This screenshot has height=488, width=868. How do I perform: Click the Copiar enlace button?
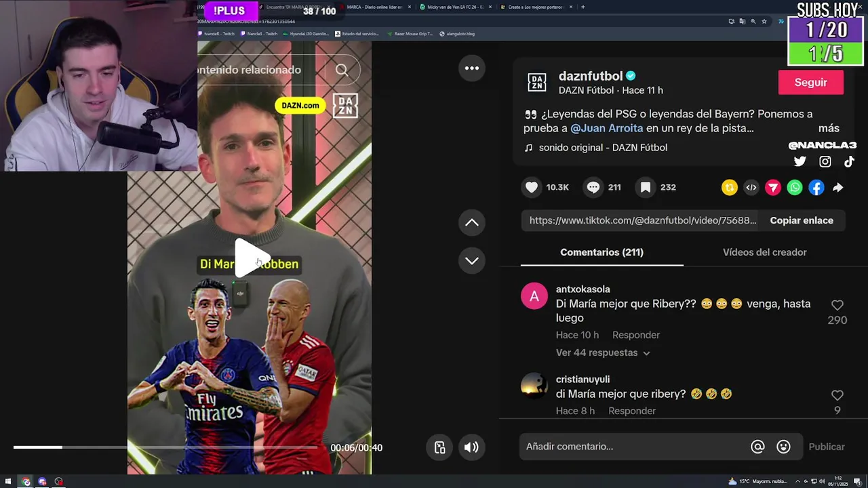pos(802,220)
